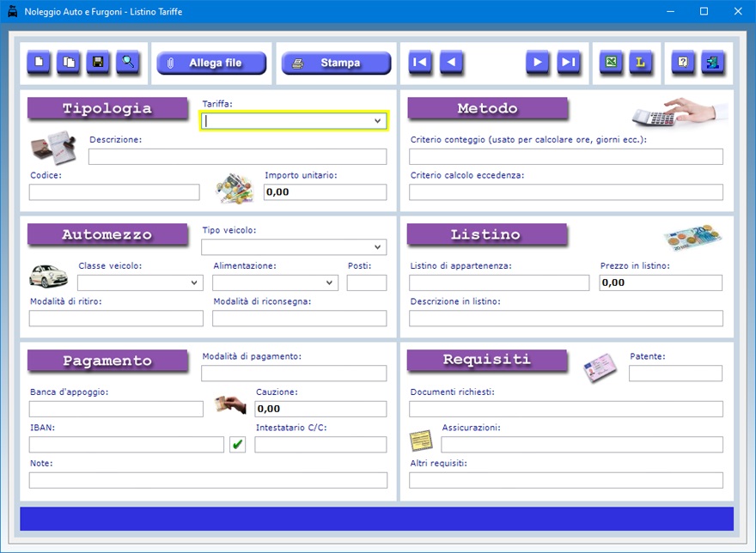This screenshot has width=756, height=553.
Task: Click the green checkmark next to IBAN
Action: [238, 445]
